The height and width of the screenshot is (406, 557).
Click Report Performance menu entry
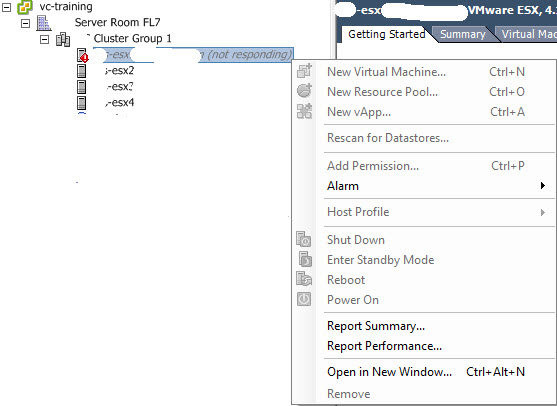point(424,346)
